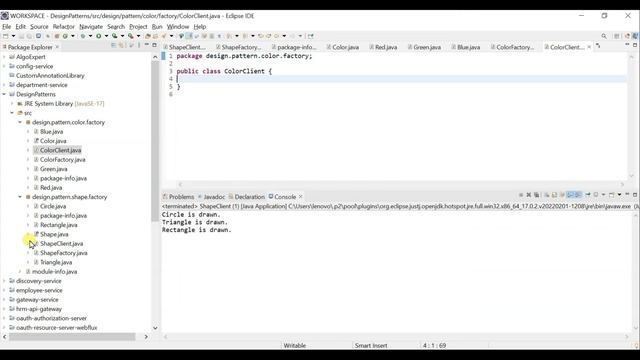Maximize the editor area

coord(635,44)
